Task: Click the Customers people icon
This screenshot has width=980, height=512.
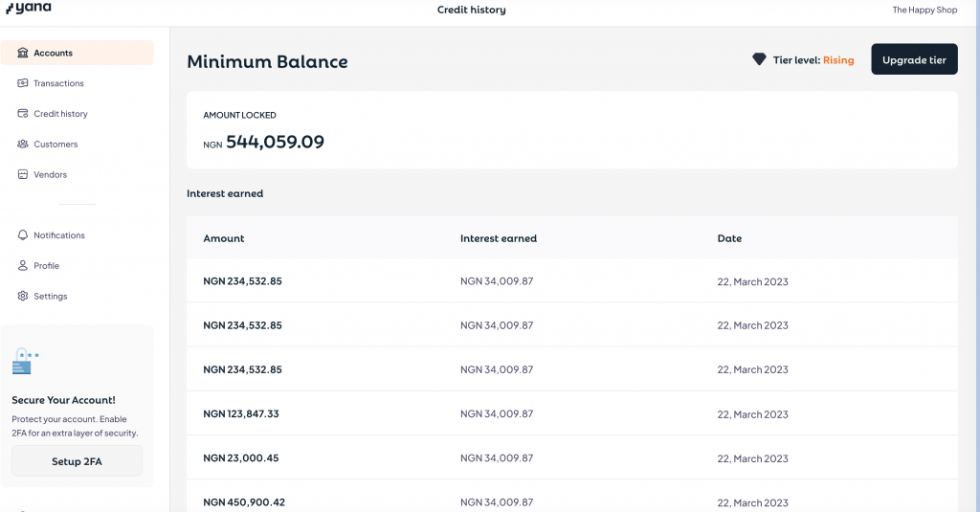Action: click(23, 145)
